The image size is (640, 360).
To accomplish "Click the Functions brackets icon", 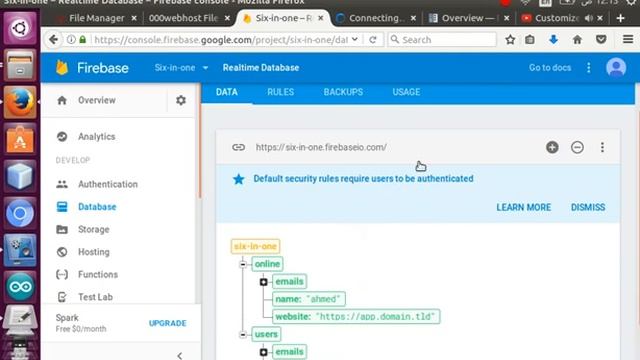I will (62, 274).
